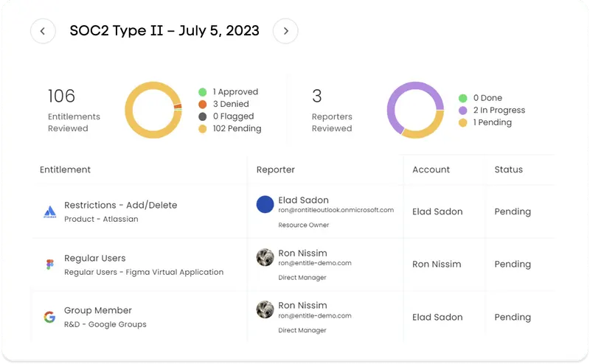The height and width of the screenshot is (364, 590).
Task: Open Ron Nissim's avatar in Regular Users row
Action: pyautogui.click(x=265, y=257)
